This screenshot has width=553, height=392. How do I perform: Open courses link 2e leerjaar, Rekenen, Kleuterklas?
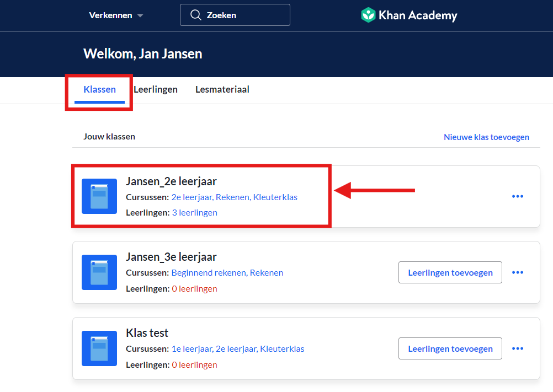(234, 197)
